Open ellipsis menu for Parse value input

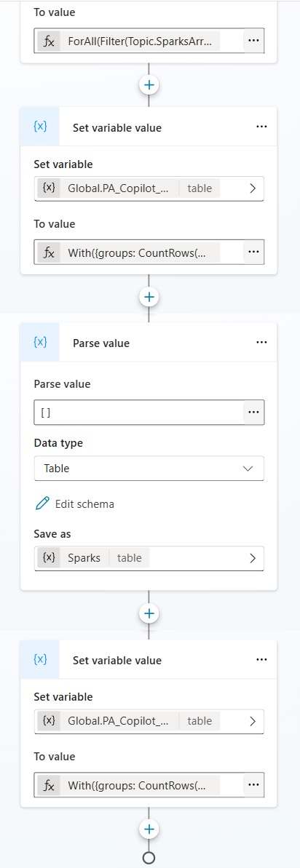pyautogui.click(x=253, y=413)
